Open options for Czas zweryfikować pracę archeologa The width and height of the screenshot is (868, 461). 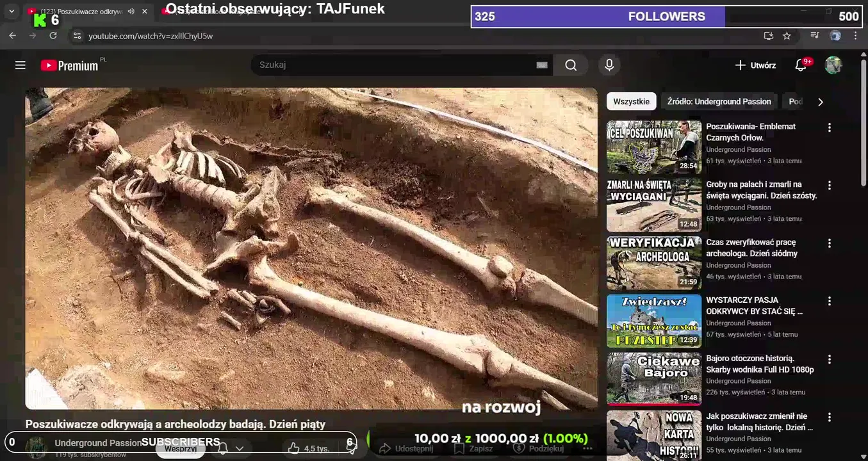point(829,243)
